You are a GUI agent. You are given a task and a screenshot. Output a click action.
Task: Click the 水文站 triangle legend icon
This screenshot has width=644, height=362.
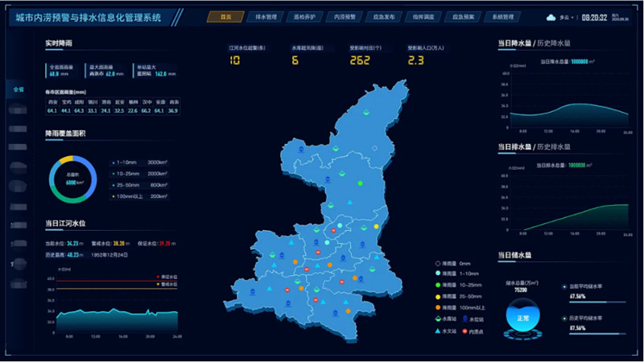point(438,331)
